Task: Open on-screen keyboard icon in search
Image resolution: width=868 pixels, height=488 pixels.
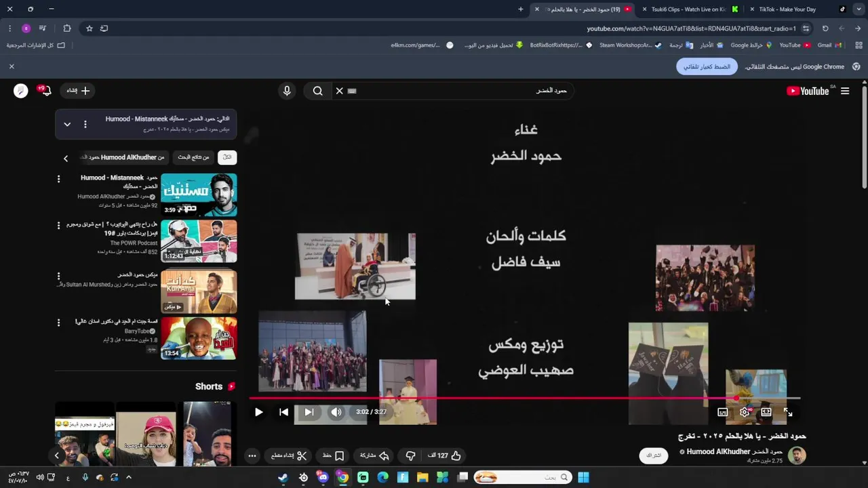Action: click(x=352, y=90)
